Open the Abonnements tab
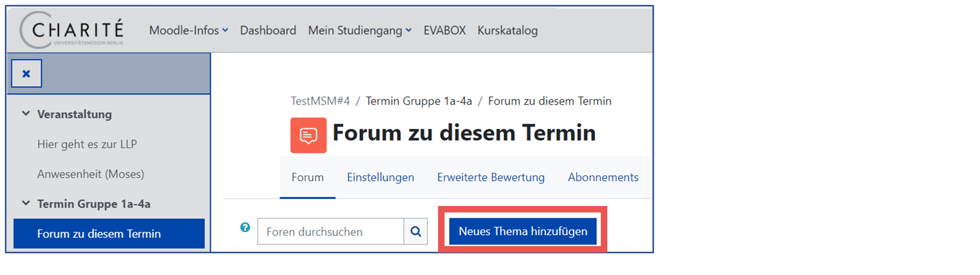The height and width of the screenshot is (275, 980). pos(603,177)
